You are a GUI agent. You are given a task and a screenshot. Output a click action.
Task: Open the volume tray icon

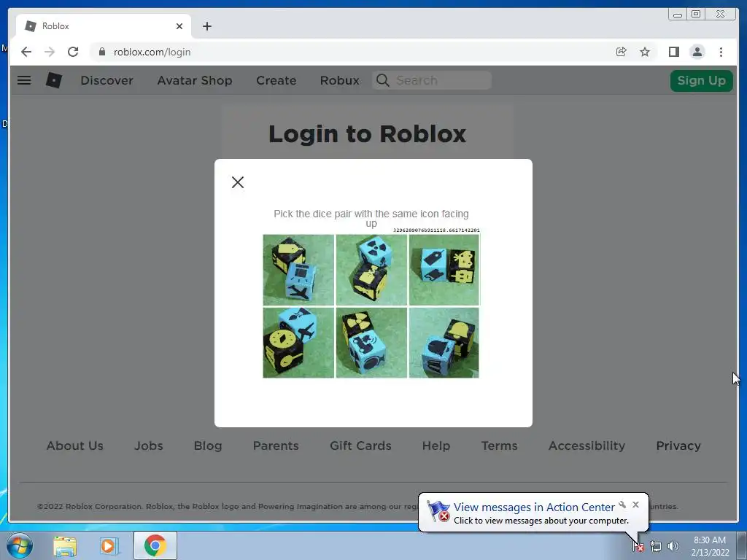[673, 546]
